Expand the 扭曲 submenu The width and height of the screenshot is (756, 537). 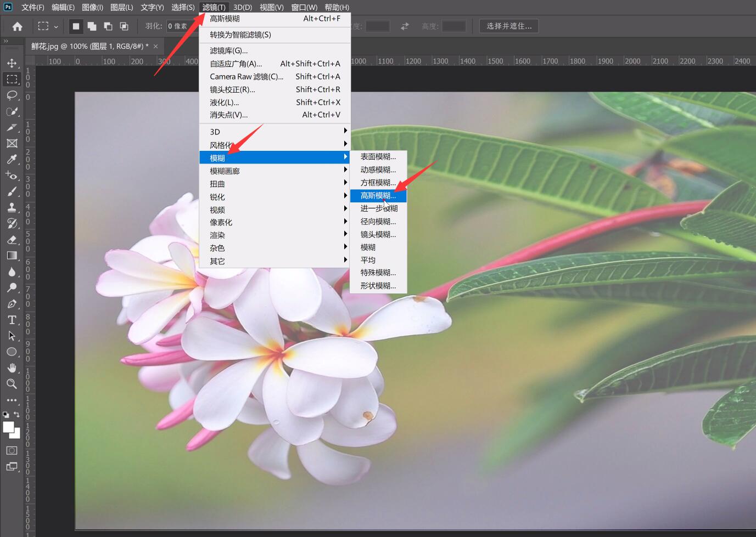point(275,184)
